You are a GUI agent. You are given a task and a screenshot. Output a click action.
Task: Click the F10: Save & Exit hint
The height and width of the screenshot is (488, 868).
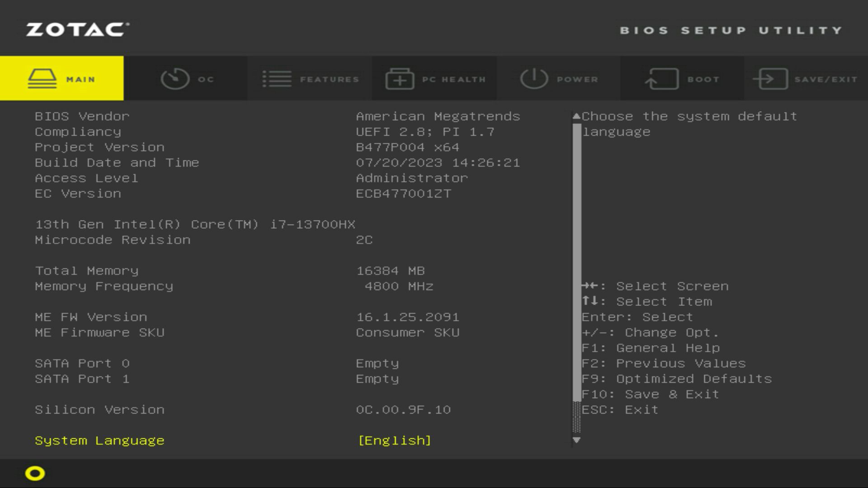[x=650, y=394]
